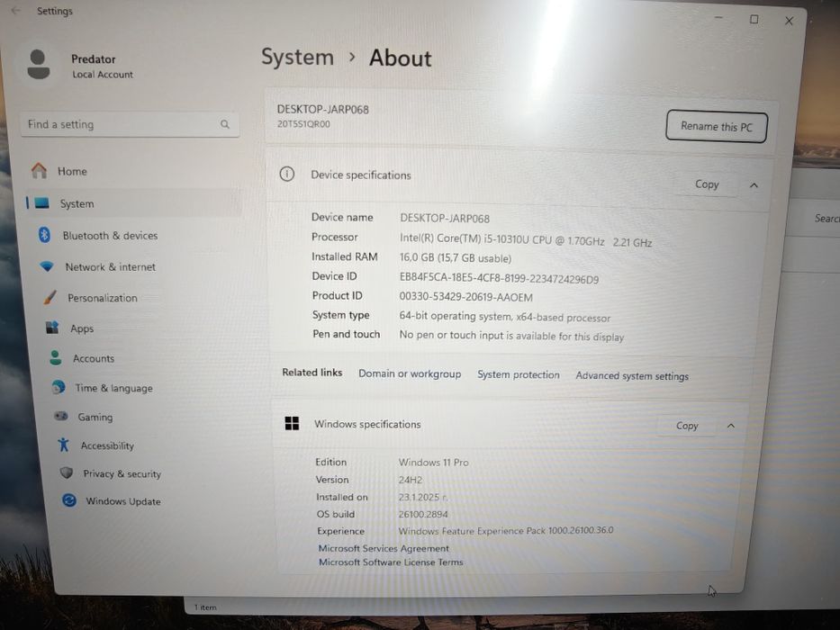Click the Device ID value EB84F5CA
840x630 pixels.
[x=499, y=279]
